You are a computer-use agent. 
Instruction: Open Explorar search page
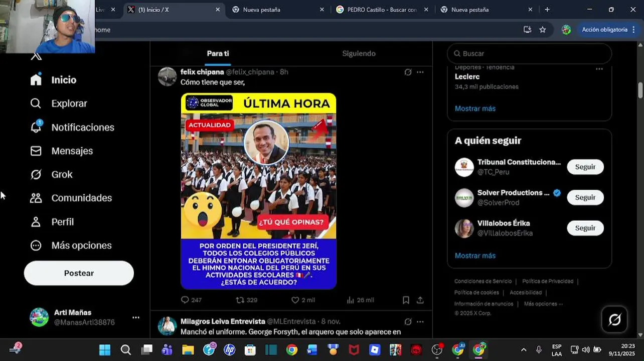(x=59, y=103)
